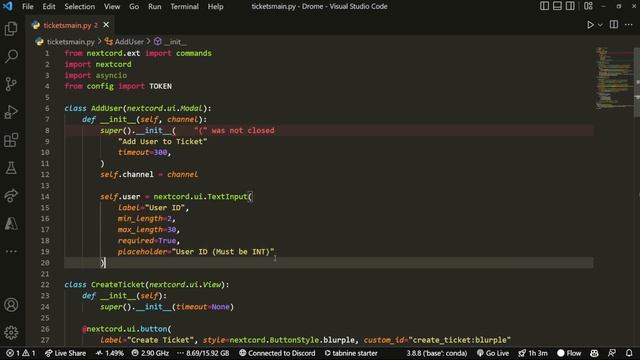Click the VS Code logo icon
This screenshot has height=360, width=640.
(x=8, y=6)
